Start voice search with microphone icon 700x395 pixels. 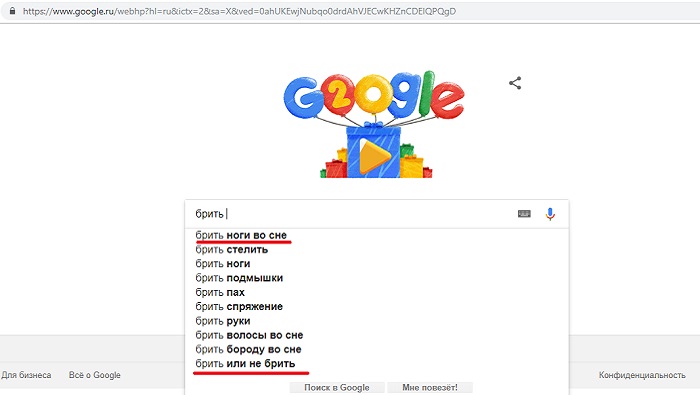click(x=550, y=214)
